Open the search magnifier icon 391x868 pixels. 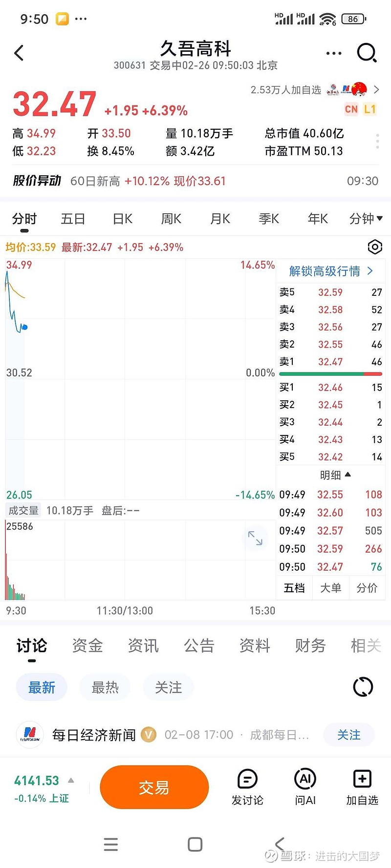pyautogui.click(x=367, y=53)
